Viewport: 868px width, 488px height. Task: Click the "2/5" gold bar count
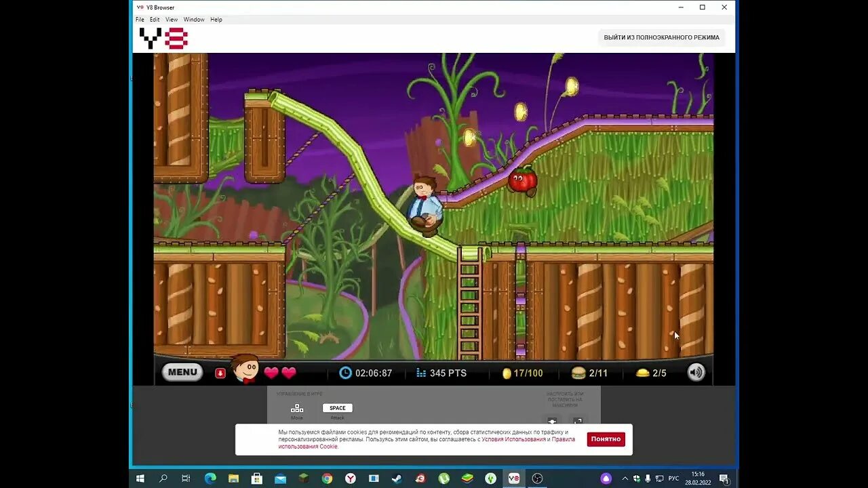tap(659, 373)
